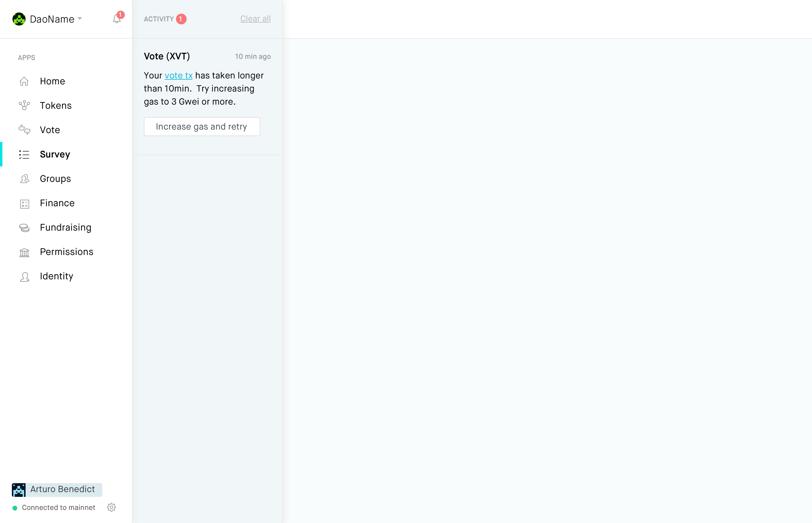Open the Permissions app

coord(67,252)
